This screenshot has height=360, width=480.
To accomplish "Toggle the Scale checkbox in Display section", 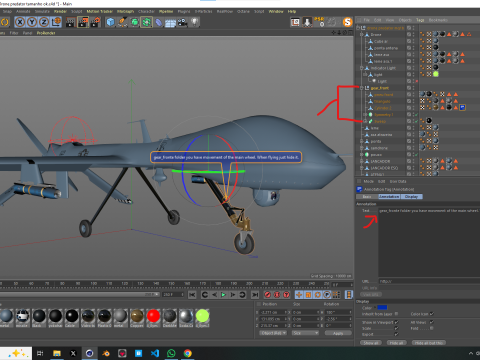I will coord(396,328).
